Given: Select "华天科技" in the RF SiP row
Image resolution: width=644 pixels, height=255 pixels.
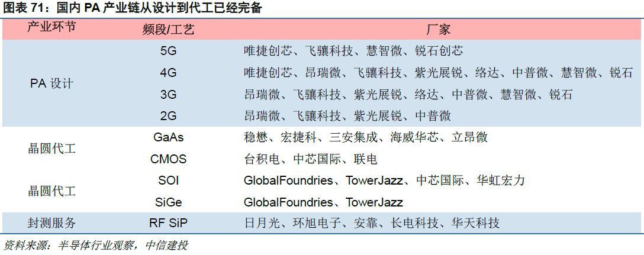Looking at the screenshot, I should (476, 224).
